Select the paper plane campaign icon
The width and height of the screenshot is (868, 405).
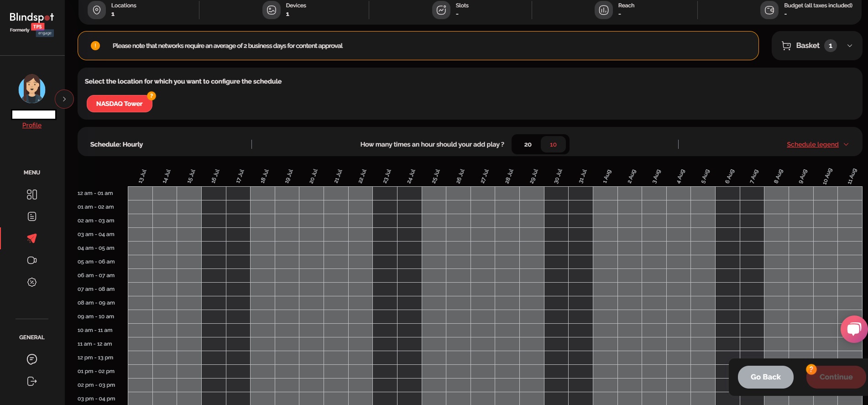click(32, 238)
